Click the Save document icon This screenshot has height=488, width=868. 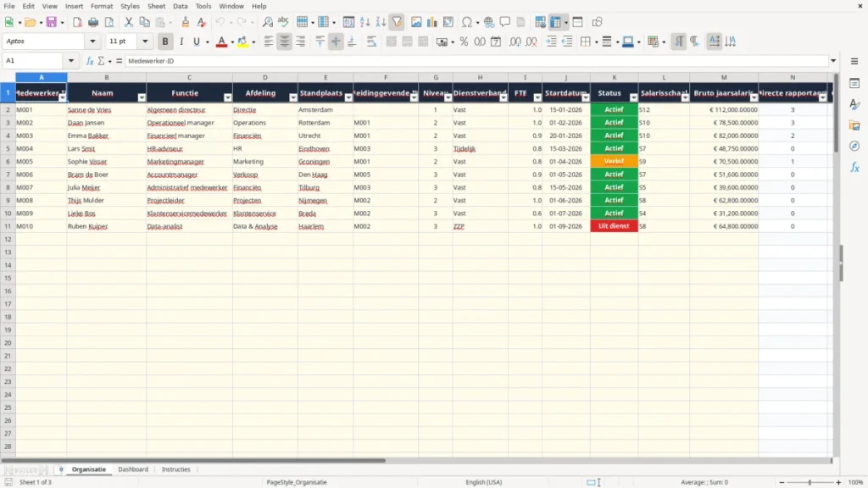[52, 22]
